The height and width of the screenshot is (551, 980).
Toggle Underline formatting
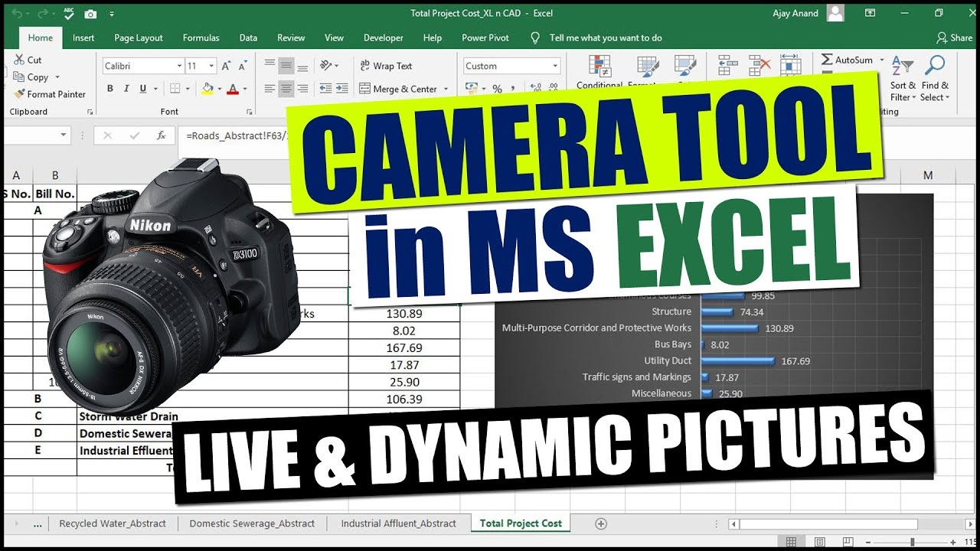click(143, 89)
